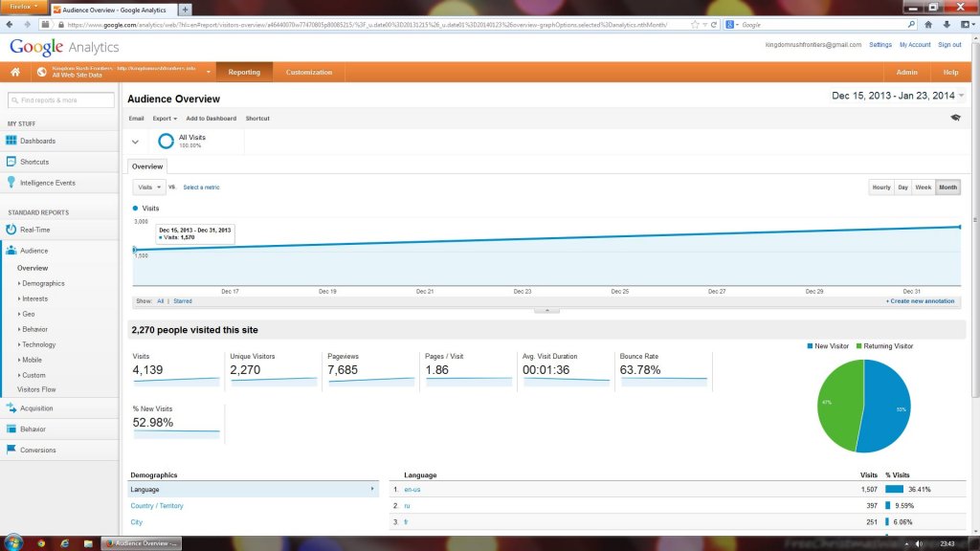Click the Shortcut button in report toolbar
Viewport: 980px width, 551px height.
(x=257, y=118)
